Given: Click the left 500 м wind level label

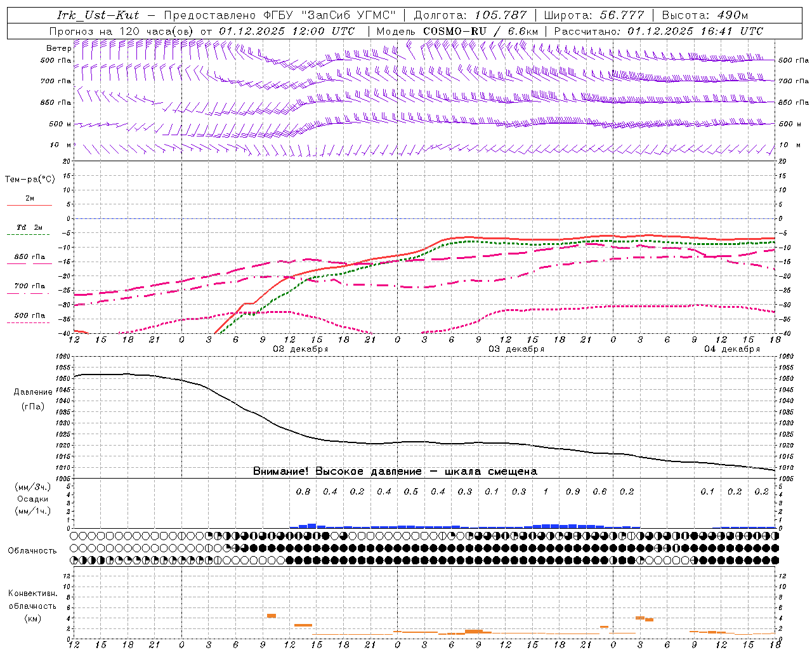Looking at the screenshot, I should point(60,124).
